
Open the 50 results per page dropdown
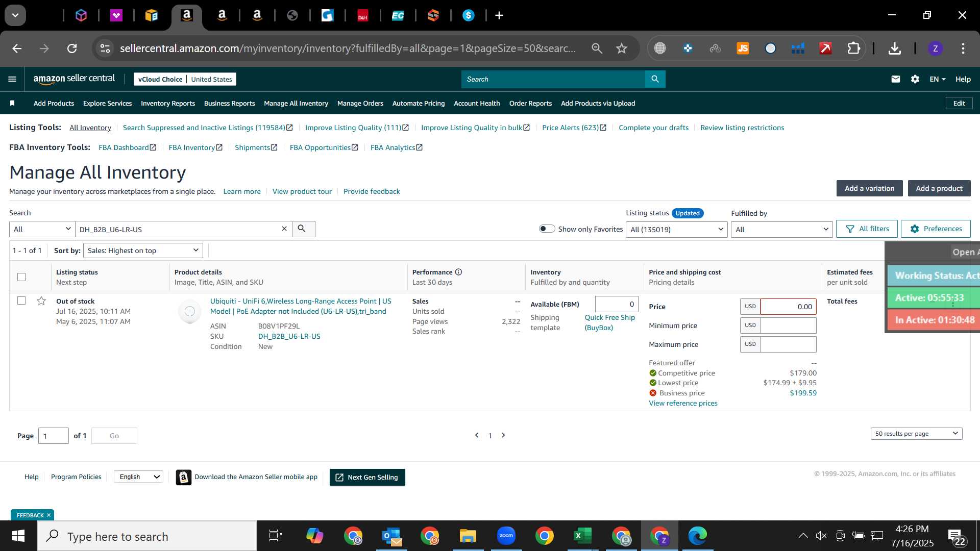916,434
